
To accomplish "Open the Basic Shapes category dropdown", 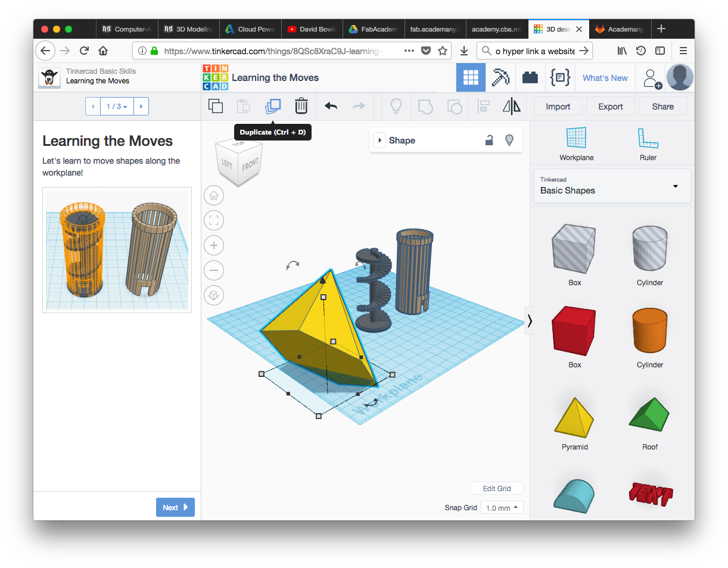I will (x=612, y=186).
